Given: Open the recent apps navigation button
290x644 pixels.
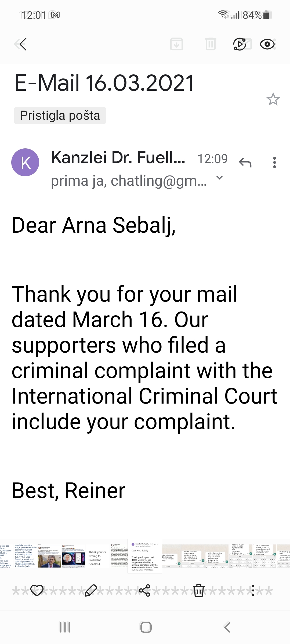Looking at the screenshot, I should [65, 627].
